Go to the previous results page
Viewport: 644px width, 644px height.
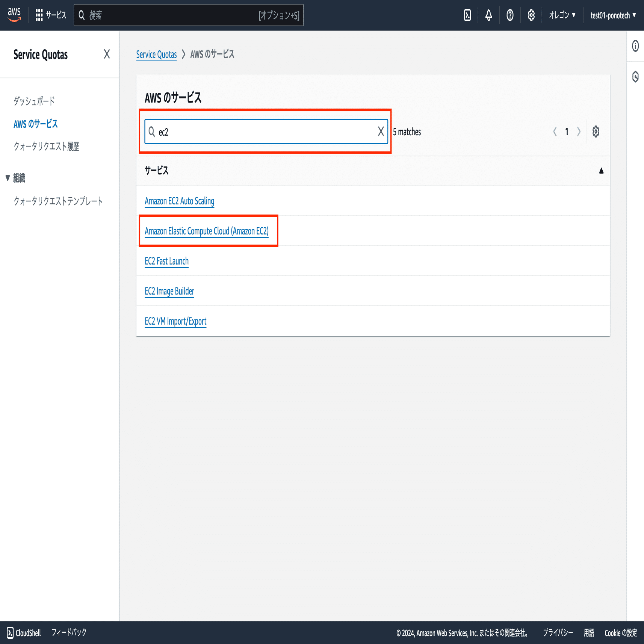[555, 132]
